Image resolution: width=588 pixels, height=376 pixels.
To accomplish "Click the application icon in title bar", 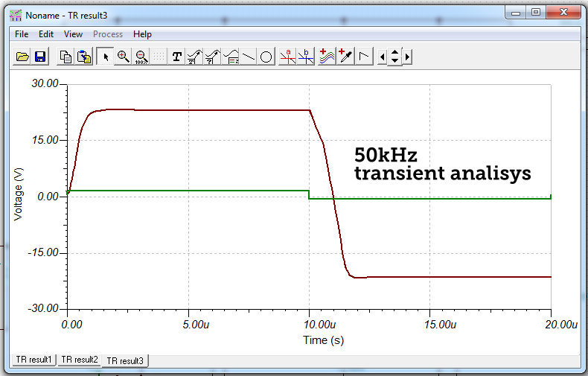I will tap(16, 16).
